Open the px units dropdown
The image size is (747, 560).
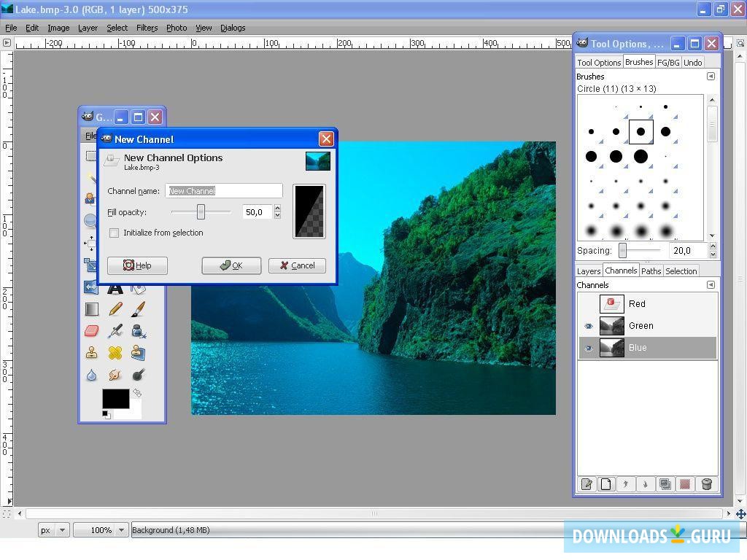point(61,530)
